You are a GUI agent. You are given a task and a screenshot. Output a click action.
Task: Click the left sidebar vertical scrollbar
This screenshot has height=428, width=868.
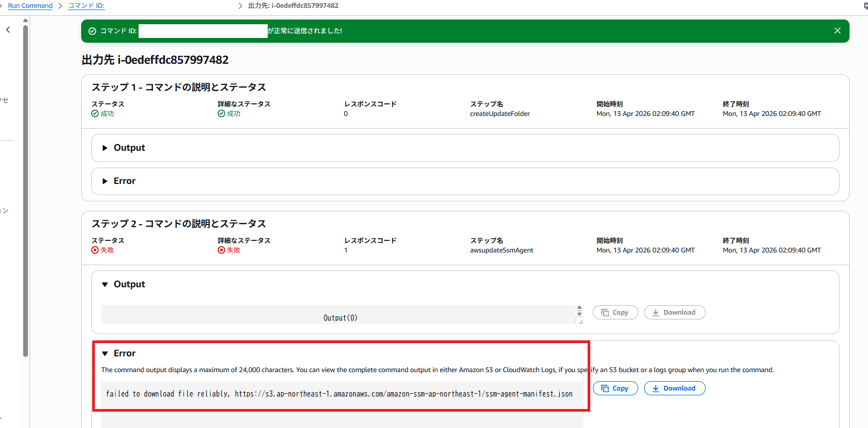click(25, 190)
